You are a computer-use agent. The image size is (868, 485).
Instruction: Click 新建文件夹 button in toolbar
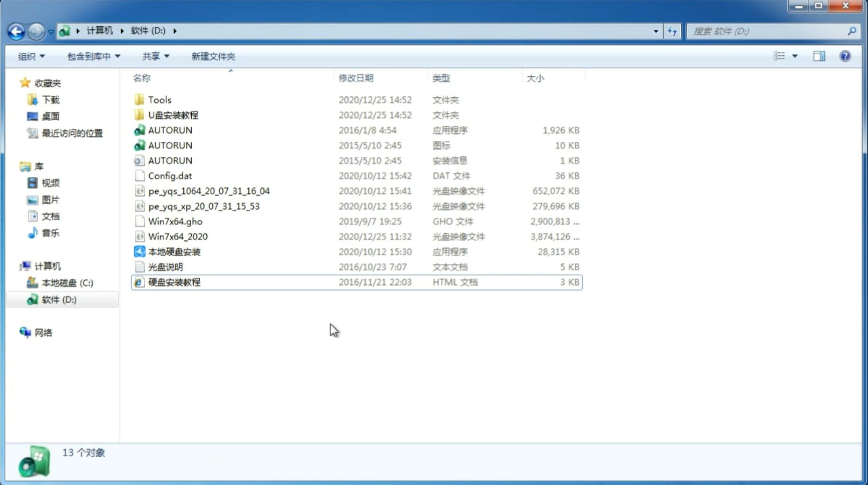tap(214, 56)
